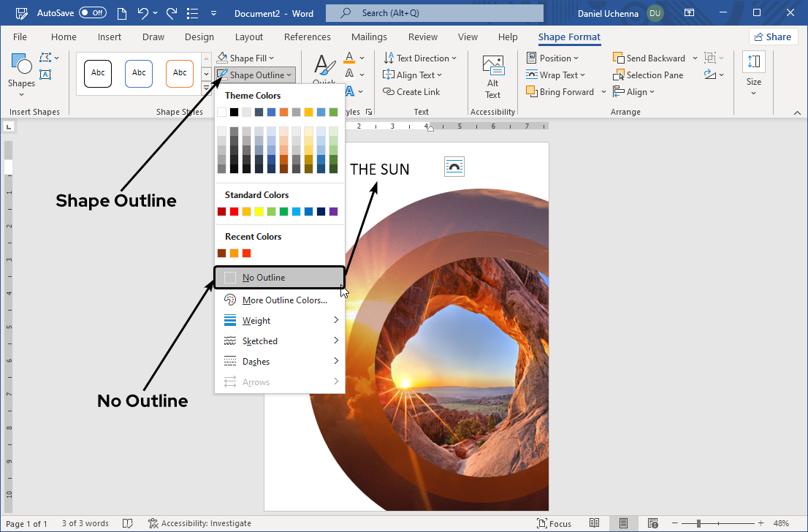Click Accessibility: Investigate status icon
This screenshot has width=808, height=532.
click(x=153, y=523)
